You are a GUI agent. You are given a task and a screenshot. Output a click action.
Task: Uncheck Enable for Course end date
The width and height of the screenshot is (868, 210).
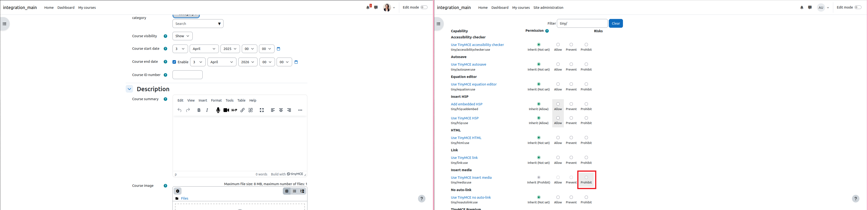(174, 62)
